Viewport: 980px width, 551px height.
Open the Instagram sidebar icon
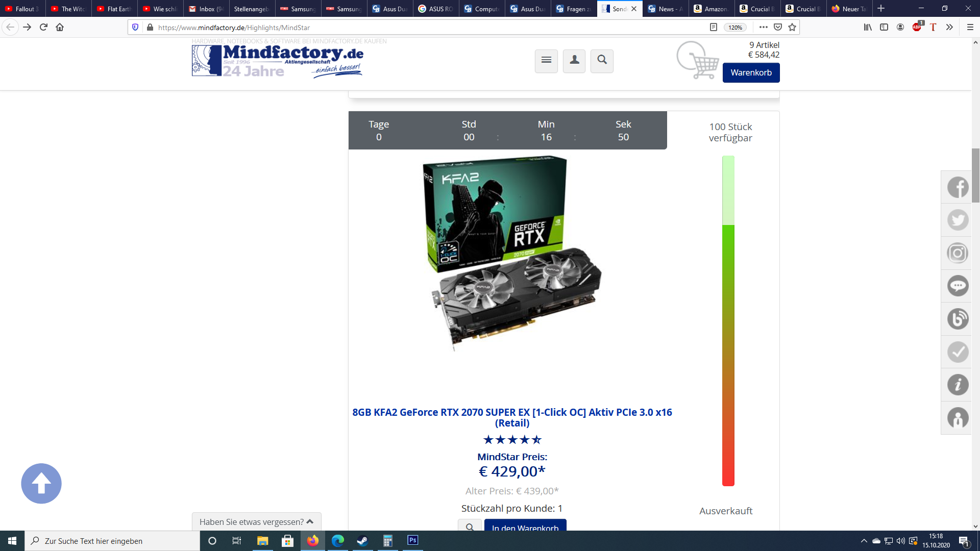click(x=958, y=253)
